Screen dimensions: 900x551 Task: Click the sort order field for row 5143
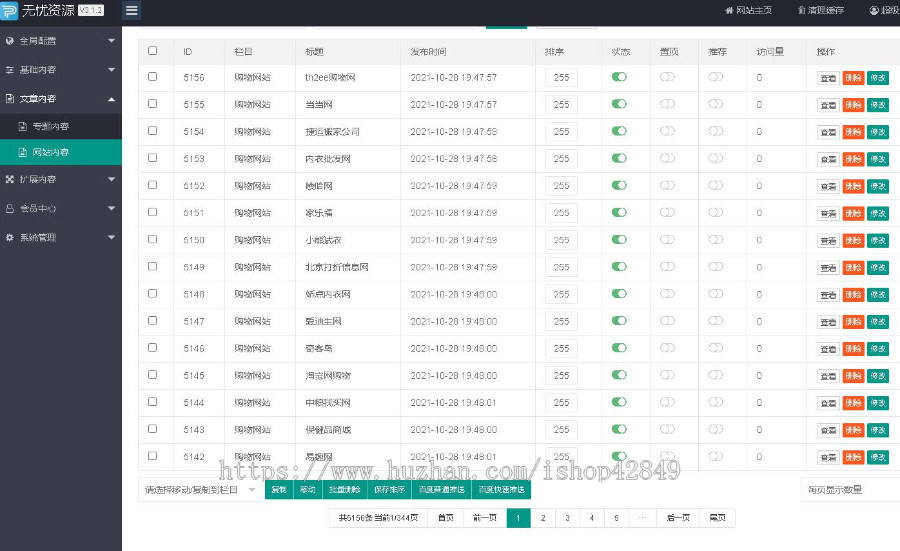pos(561,430)
